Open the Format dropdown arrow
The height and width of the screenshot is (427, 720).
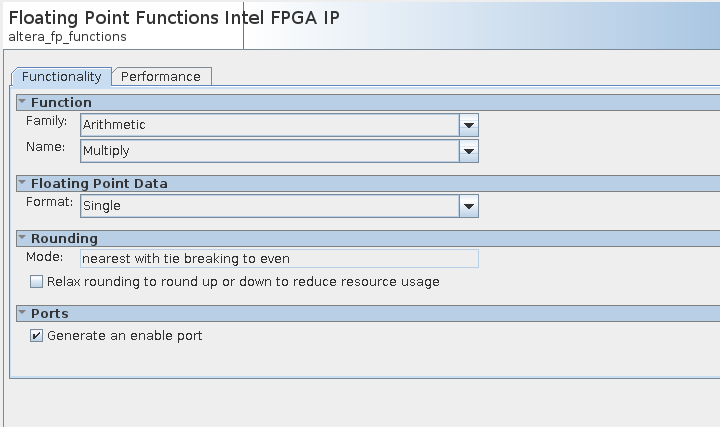[x=468, y=206]
